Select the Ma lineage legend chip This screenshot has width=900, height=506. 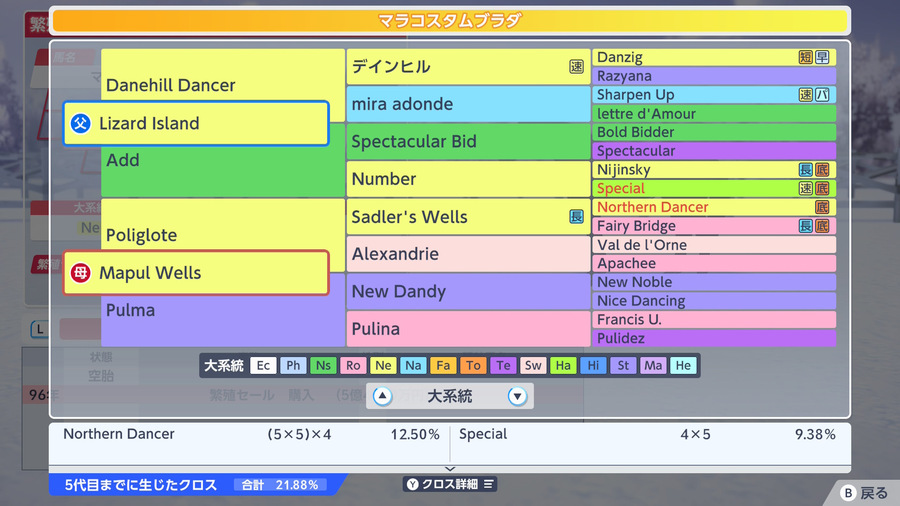[x=653, y=365]
